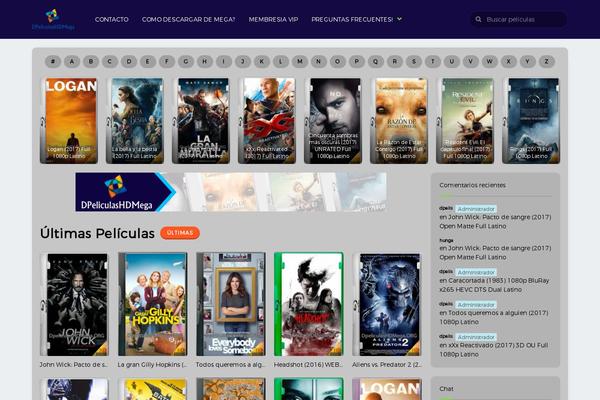The height and width of the screenshot is (400, 600).
Task: Click the orange ULTIMAS badge
Action: (x=180, y=233)
